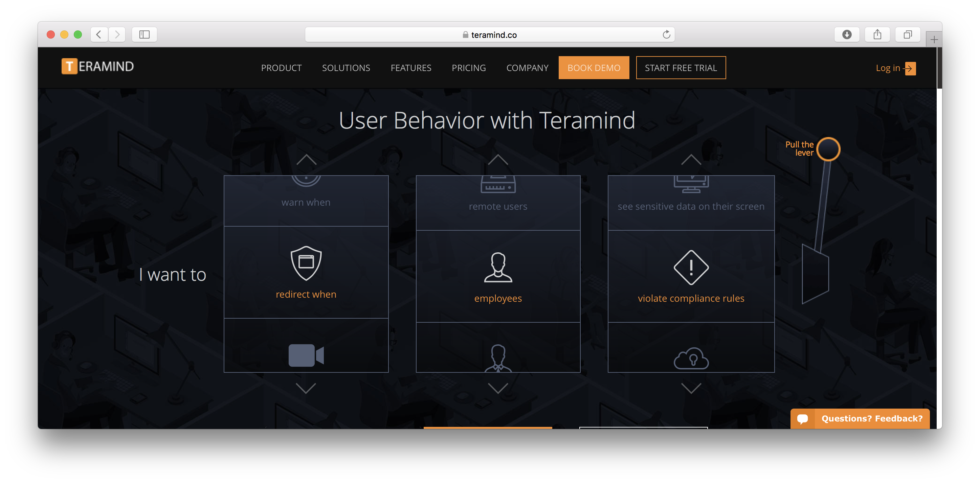
Task: Click up chevron above 'warn when' column
Action: click(306, 159)
